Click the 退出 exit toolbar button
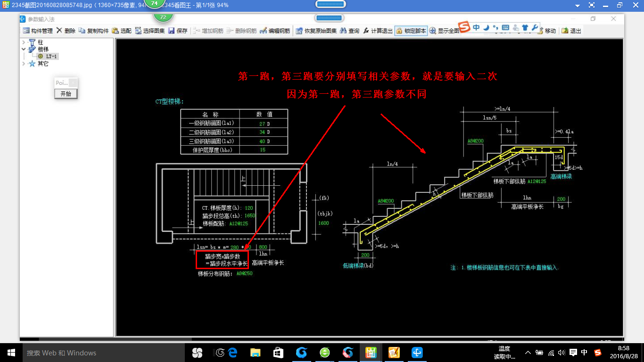 tap(571, 31)
